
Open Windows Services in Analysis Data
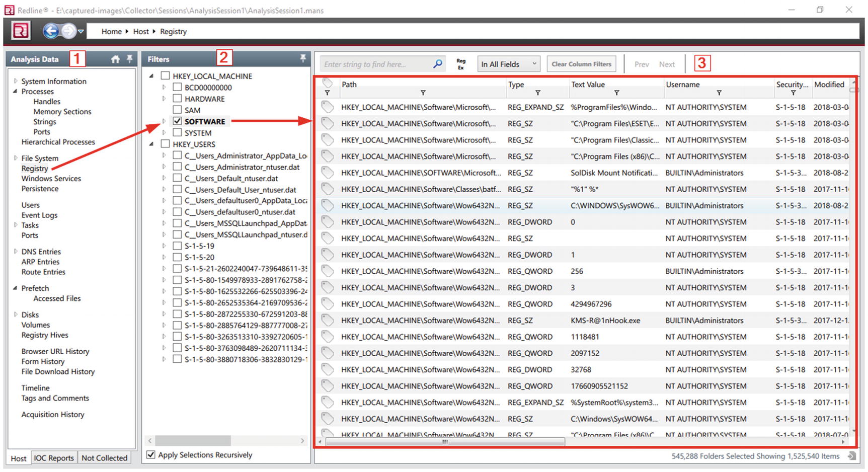click(51, 178)
